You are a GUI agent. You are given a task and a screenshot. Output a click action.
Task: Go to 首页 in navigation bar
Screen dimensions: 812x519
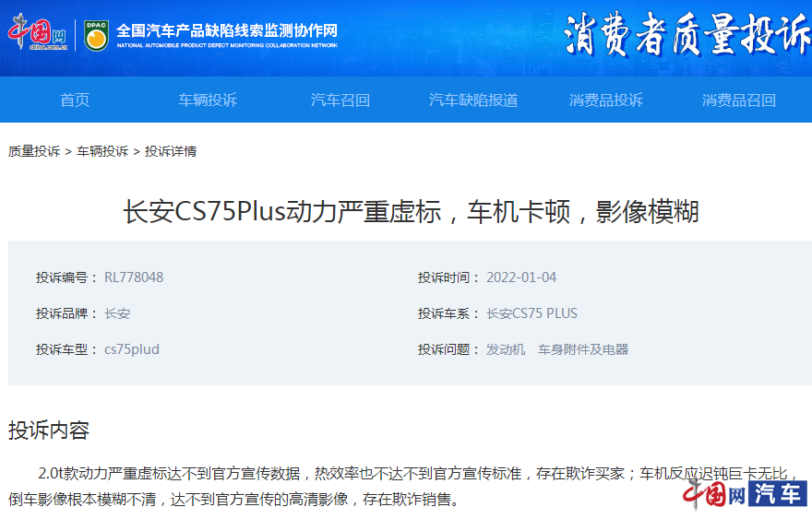[75, 100]
